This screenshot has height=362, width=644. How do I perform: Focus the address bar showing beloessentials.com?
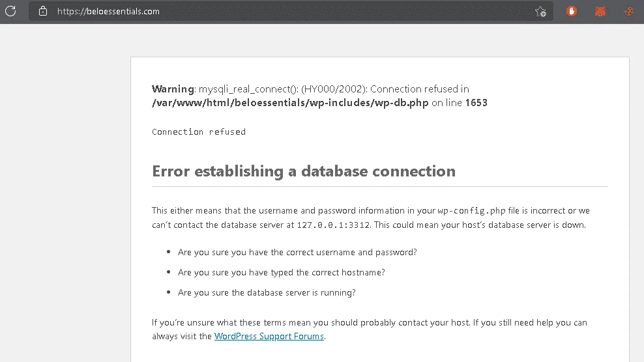click(291, 11)
